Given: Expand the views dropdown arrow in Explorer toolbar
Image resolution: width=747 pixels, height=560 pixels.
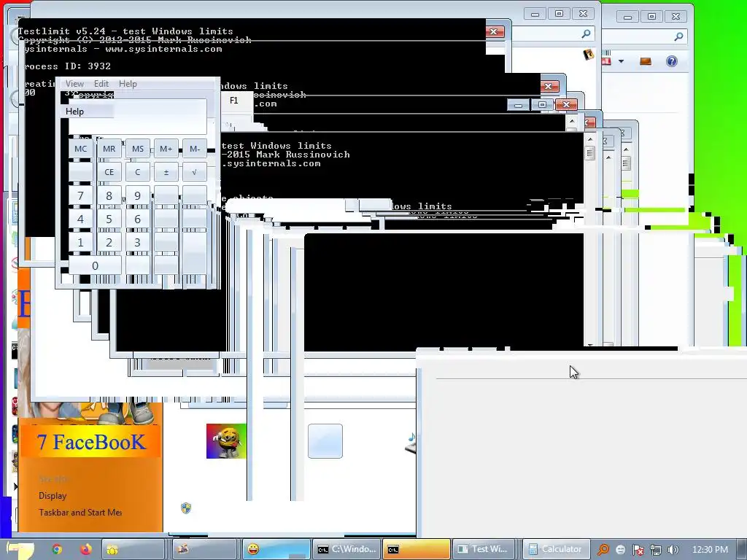Looking at the screenshot, I should click(x=621, y=61).
